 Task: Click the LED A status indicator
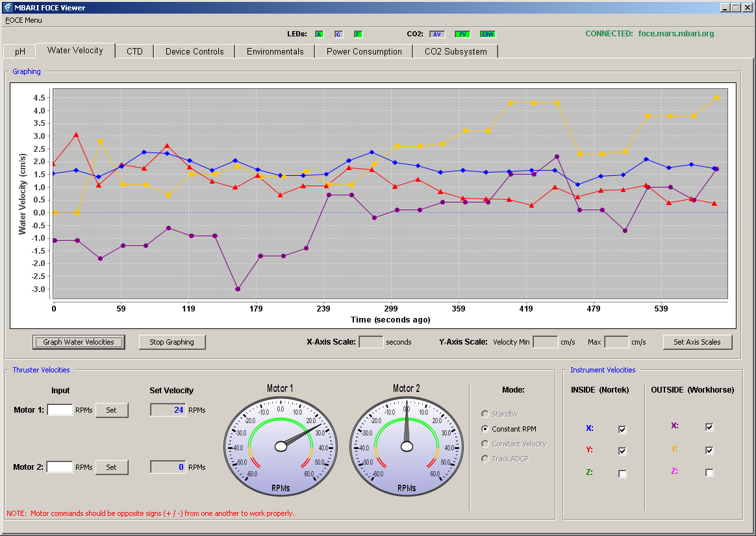point(319,34)
